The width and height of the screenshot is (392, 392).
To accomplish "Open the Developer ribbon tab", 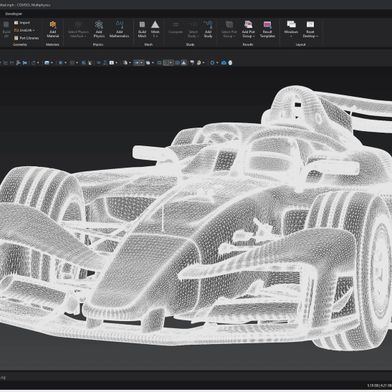I will tap(14, 14).
